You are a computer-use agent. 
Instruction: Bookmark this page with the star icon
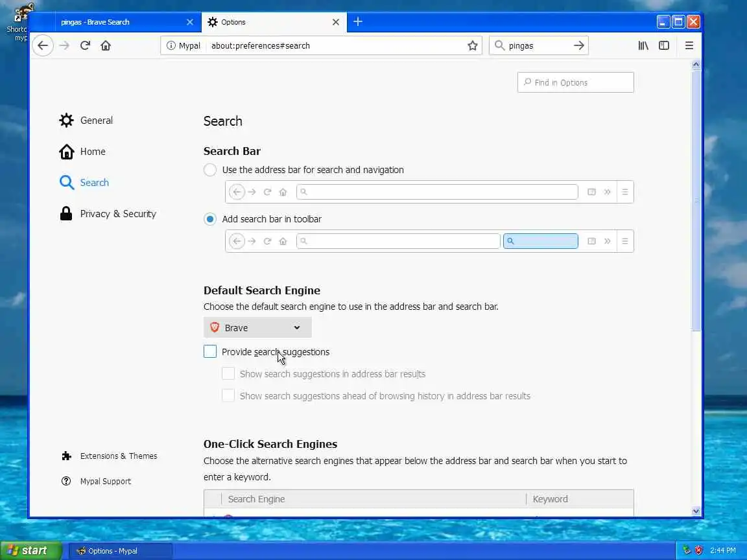pyautogui.click(x=472, y=46)
